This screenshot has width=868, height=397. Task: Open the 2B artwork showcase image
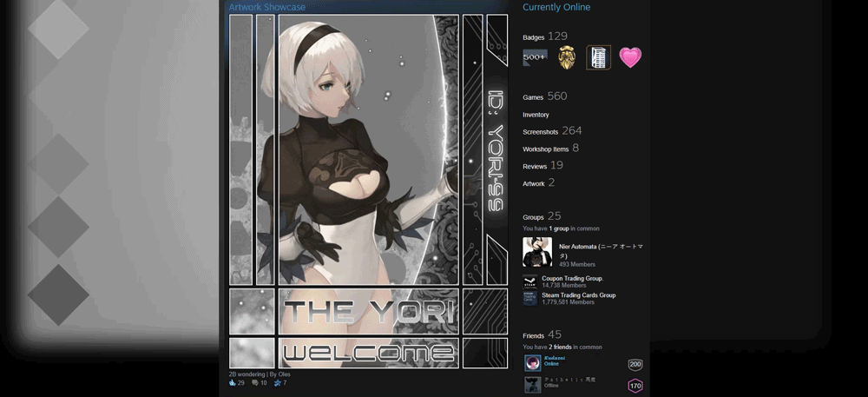coord(368,191)
